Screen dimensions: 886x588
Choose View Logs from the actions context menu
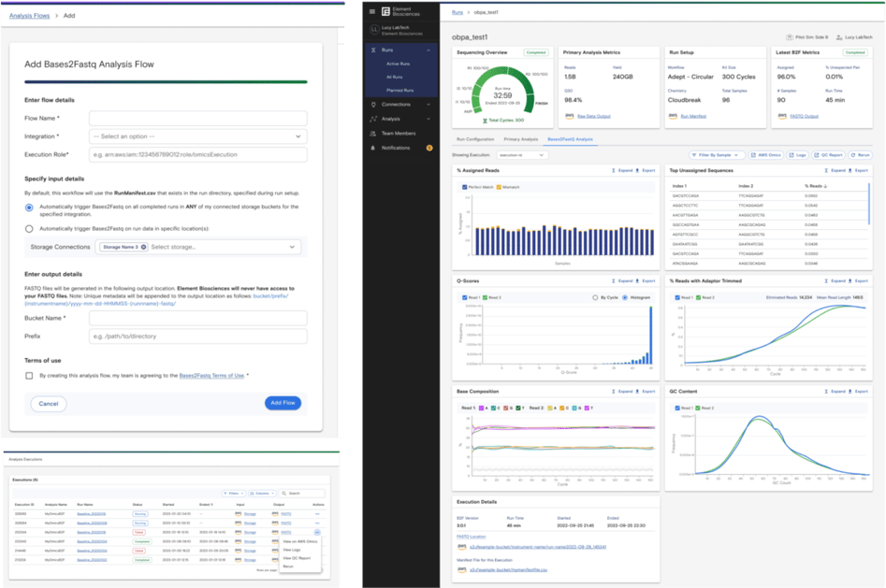[x=290, y=551]
